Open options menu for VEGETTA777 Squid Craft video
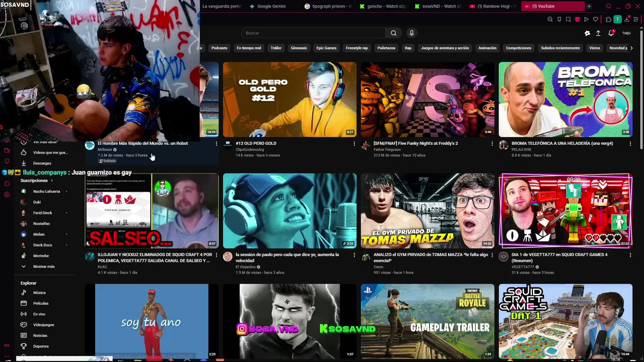Screen dimensions: 644x362 (630, 255)
